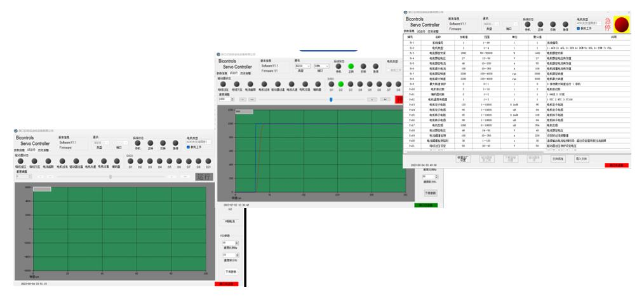Screen dimensions: 644x297
Task: Click 待机 standby lamp in the step-response graph window
Action: coord(339,66)
